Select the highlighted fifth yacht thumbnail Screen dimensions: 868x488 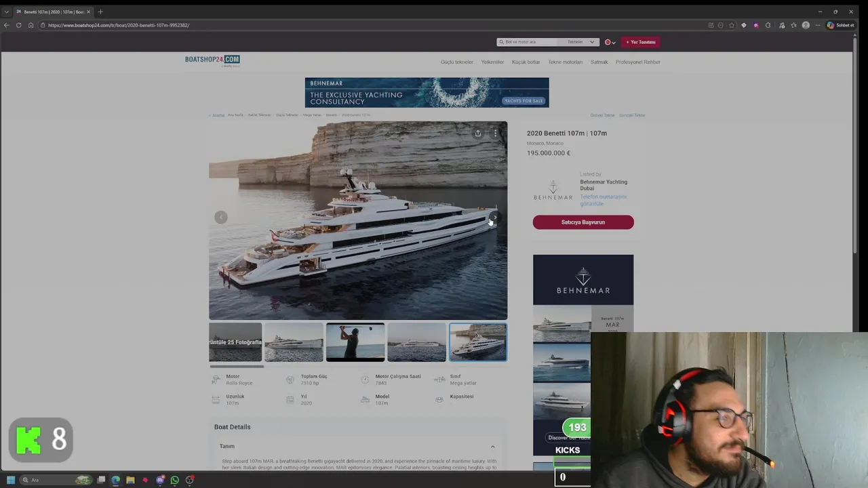[x=478, y=342]
